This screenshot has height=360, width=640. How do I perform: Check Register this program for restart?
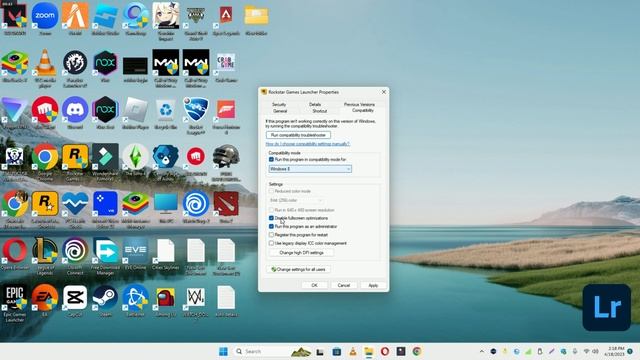pyautogui.click(x=271, y=235)
